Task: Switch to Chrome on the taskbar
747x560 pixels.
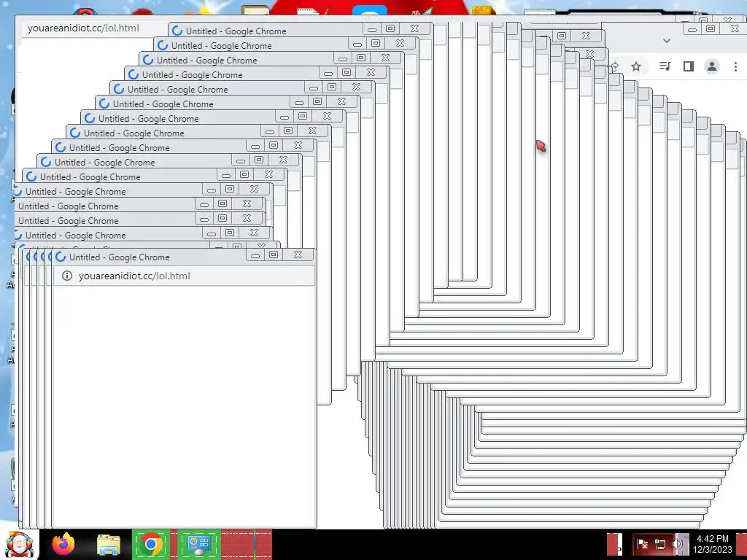Action: 151,544
